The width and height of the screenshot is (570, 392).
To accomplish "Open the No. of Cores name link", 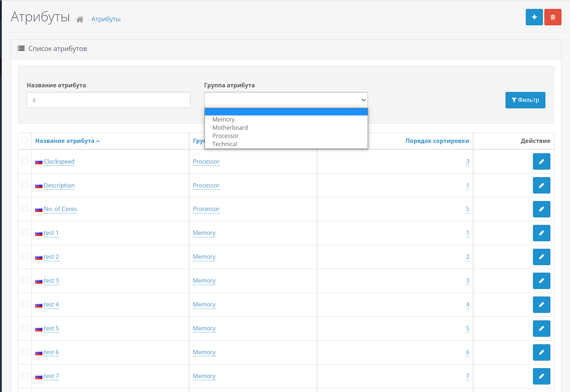I will pyautogui.click(x=61, y=209).
